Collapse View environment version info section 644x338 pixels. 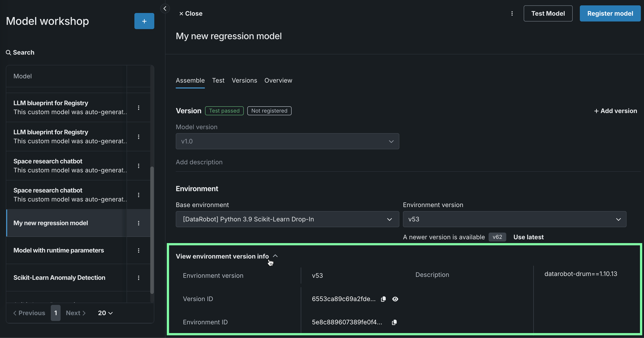click(275, 256)
